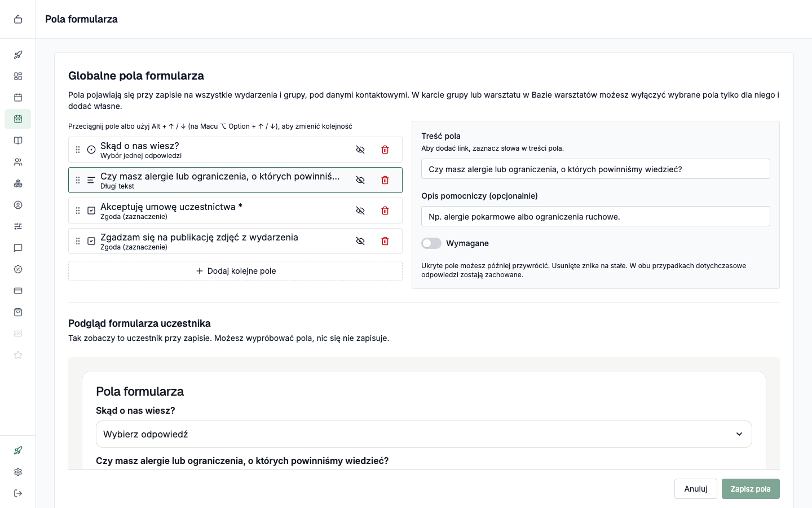Select the 'Akceptuję umowę uczestnictwa *' field row
The height and width of the screenshot is (508, 812).
pyautogui.click(x=235, y=211)
